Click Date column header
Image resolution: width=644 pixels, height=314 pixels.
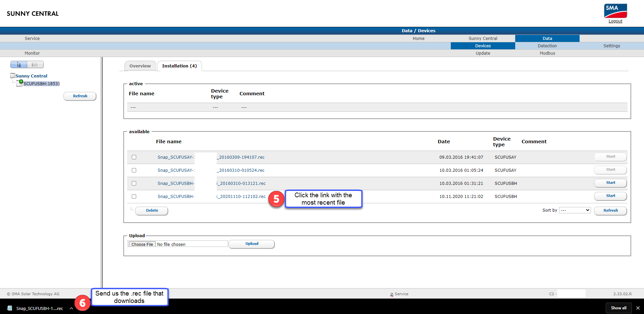(444, 142)
